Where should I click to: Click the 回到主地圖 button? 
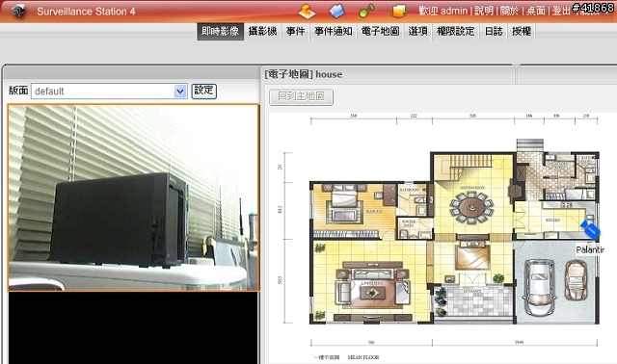click(302, 97)
